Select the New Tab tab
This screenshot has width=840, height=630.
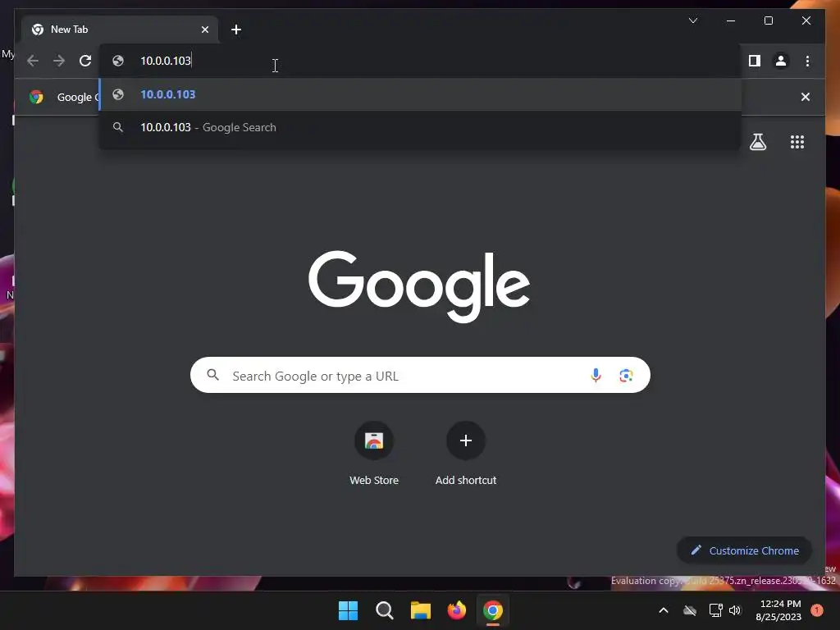pos(120,30)
